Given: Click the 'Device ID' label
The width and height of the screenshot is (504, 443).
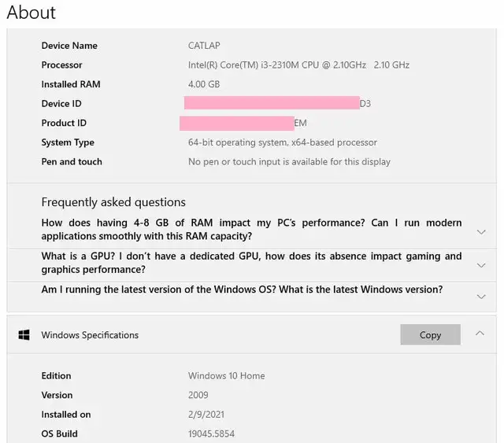Looking at the screenshot, I should pos(61,103).
